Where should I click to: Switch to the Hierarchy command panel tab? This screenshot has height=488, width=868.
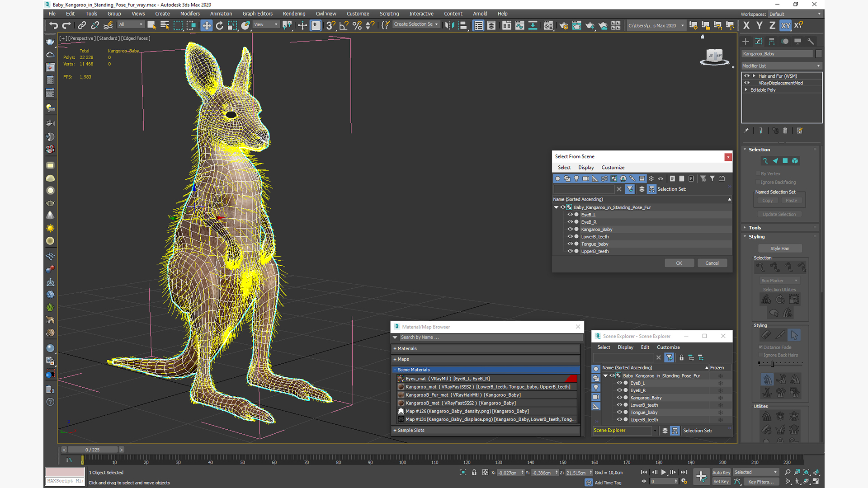click(772, 41)
